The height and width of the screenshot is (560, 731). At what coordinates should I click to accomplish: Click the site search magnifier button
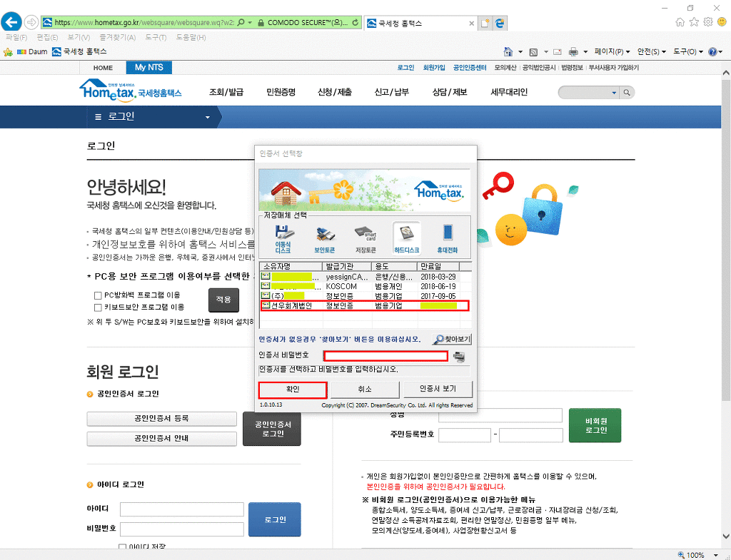click(x=627, y=93)
